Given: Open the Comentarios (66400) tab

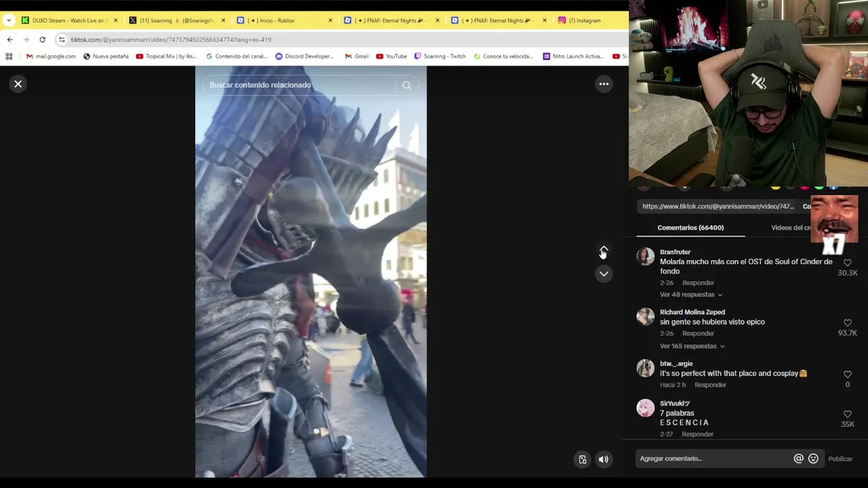Looking at the screenshot, I should 690,228.
